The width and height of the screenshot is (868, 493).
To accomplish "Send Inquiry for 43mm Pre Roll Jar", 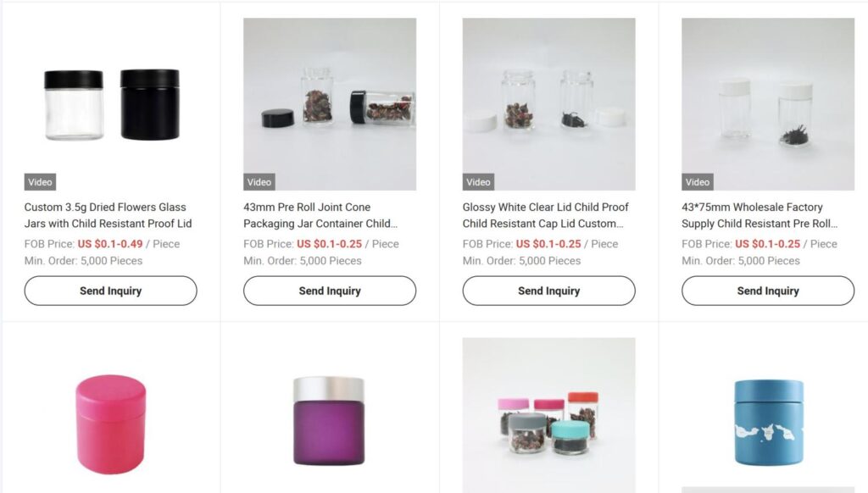I will 330,291.
